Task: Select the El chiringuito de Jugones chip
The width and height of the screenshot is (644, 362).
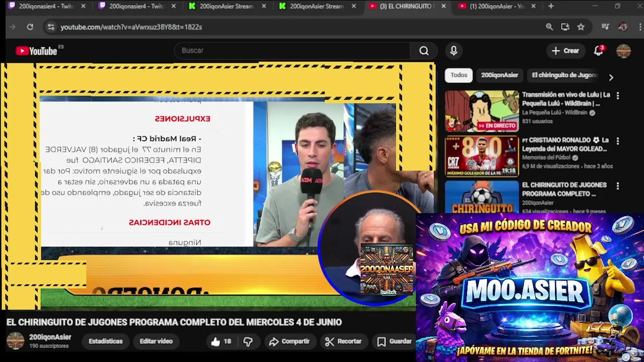Action: pyautogui.click(x=564, y=75)
